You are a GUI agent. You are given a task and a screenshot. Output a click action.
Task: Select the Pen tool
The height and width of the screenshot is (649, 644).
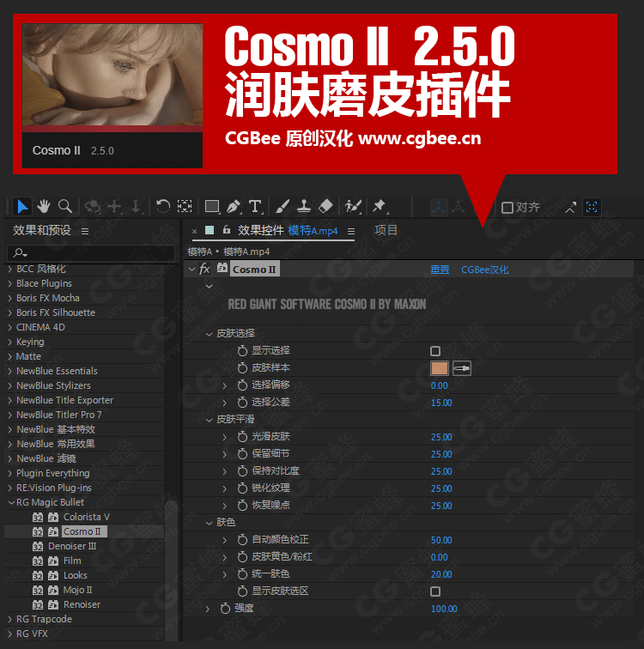coord(234,206)
